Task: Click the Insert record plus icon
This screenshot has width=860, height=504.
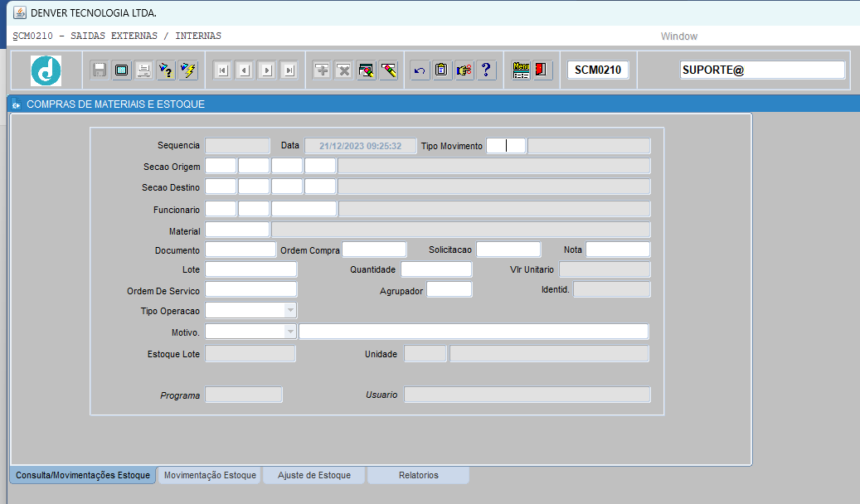Action: point(322,70)
